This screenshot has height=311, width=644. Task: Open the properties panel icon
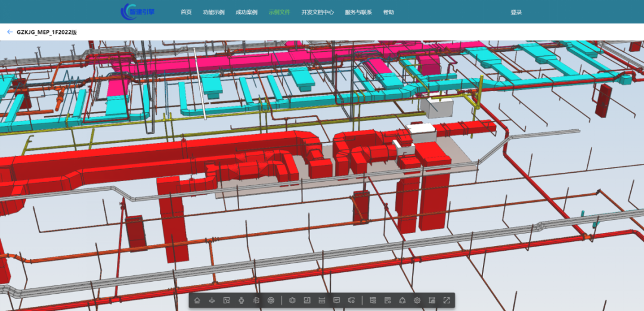388,300
